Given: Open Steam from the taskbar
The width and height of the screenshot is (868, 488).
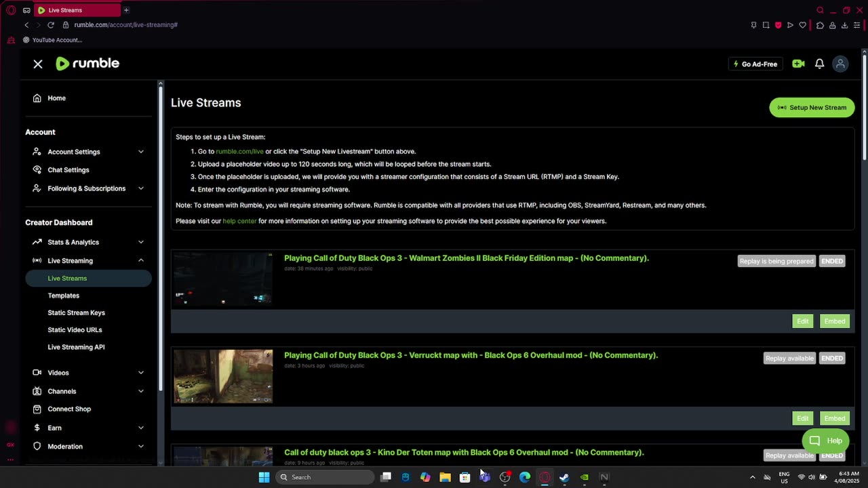Looking at the screenshot, I should [x=564, y=477].
